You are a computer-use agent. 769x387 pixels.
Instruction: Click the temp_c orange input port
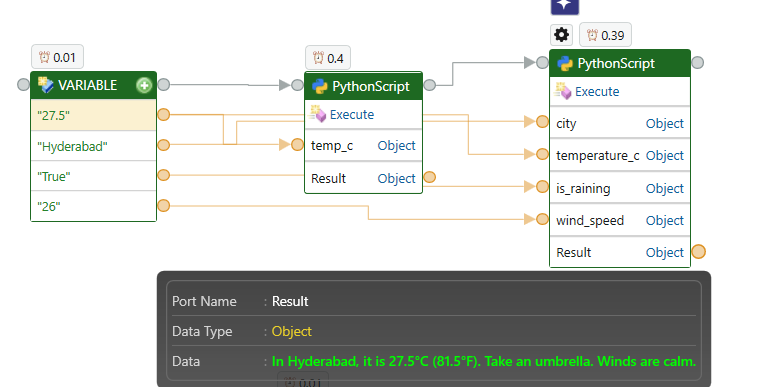(297, 145)
